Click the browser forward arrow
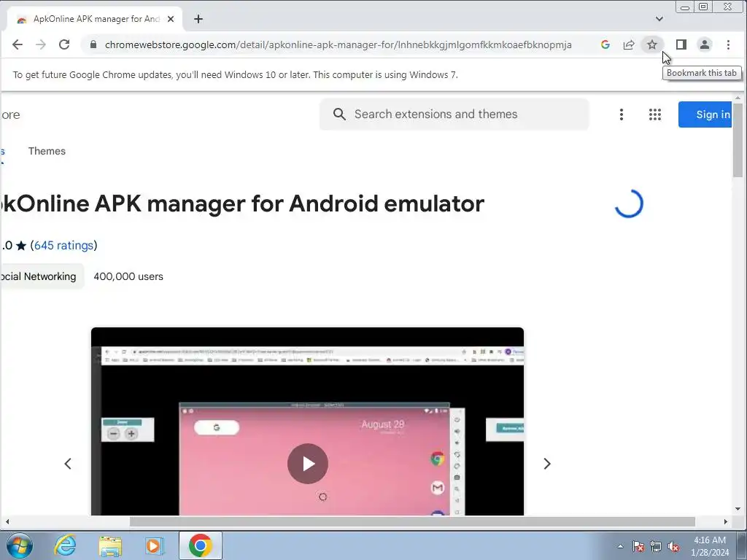This screenshot has height=560, width=747. (41, 44)
